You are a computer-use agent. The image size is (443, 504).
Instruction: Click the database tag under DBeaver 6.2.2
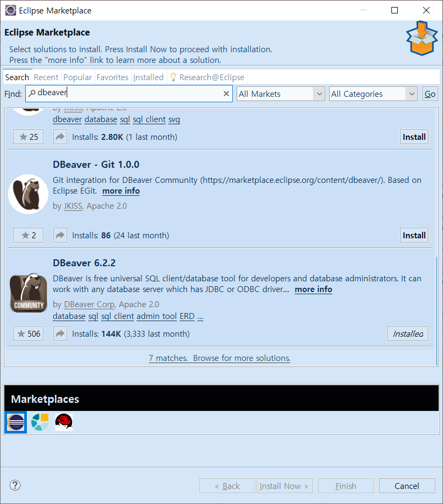pyautogui.click(x=69, y=316)
